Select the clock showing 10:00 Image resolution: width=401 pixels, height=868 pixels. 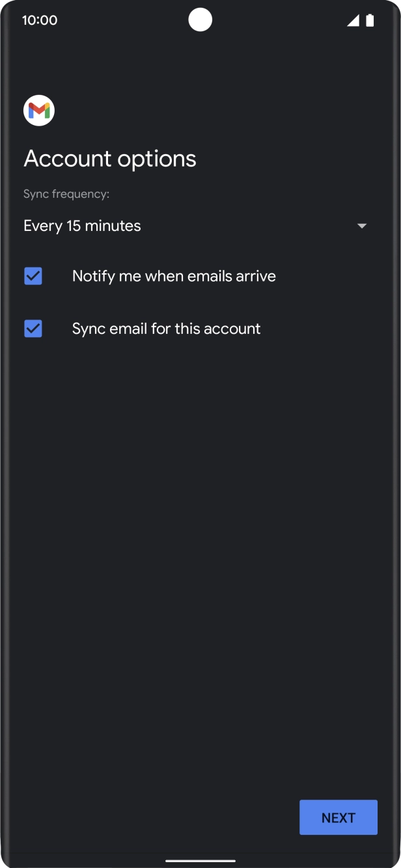coord(40,20)
